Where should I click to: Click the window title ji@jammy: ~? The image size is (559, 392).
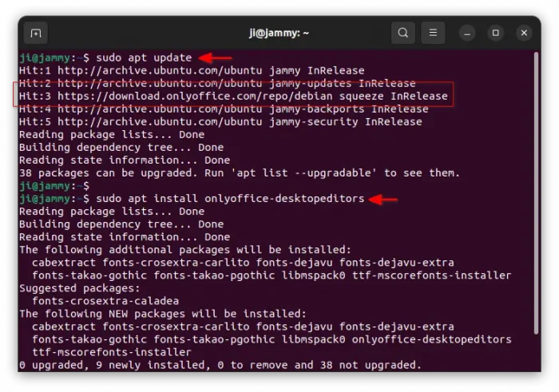[x=279, y=33]
